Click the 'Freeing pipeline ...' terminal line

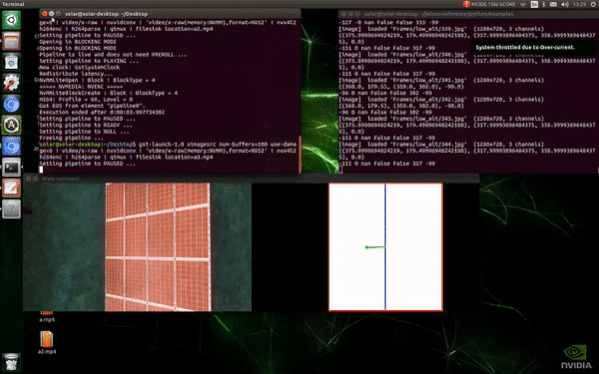pos(71,138)
